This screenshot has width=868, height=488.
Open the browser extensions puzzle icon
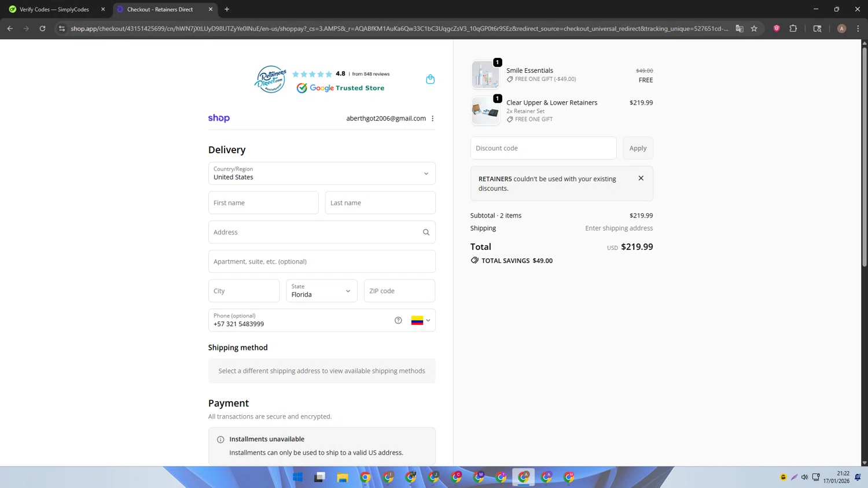793,28
